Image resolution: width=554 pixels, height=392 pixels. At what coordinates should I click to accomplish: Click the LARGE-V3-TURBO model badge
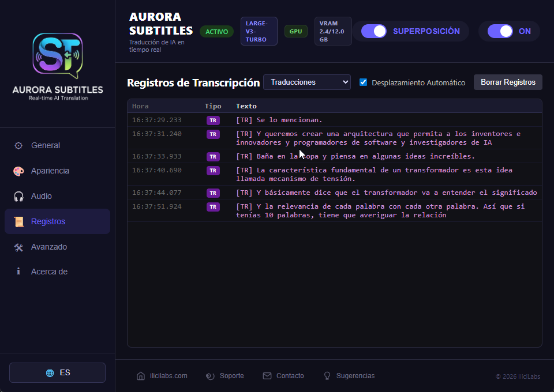[259, 31]
